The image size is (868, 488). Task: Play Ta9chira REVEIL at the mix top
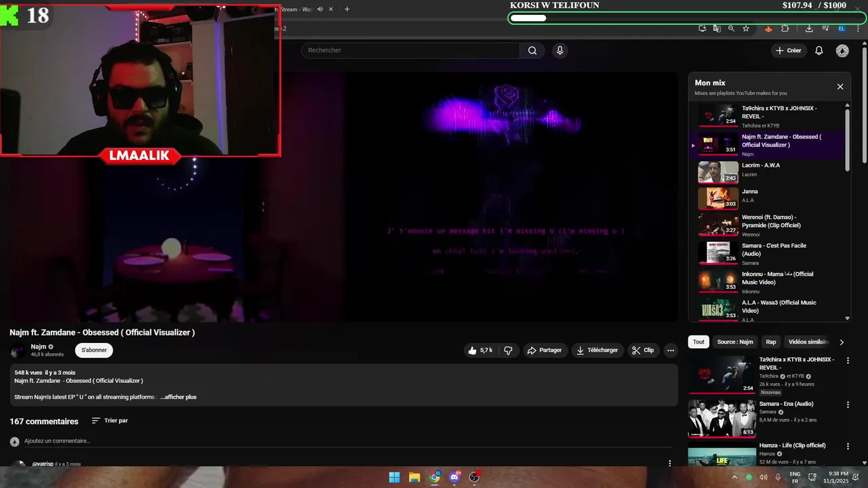point(766,115)
